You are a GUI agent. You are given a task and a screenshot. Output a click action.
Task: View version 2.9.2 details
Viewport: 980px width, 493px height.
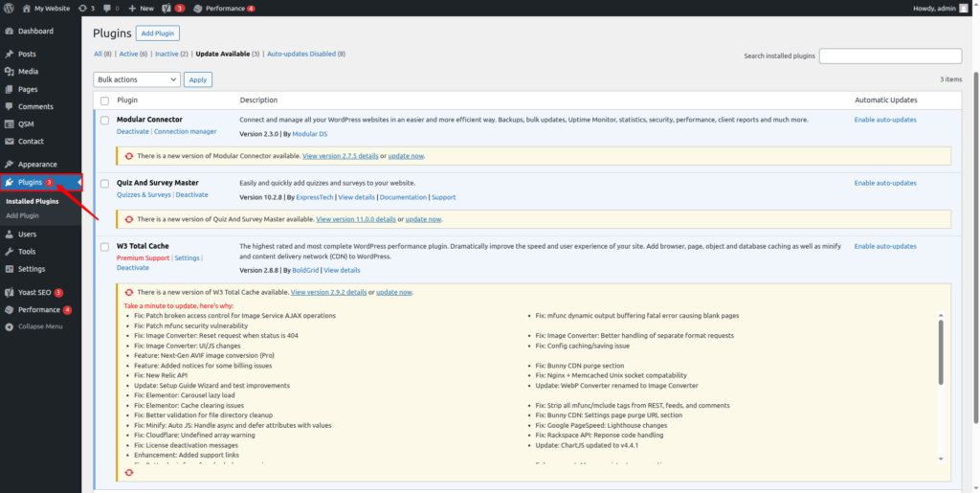point(329,292)
